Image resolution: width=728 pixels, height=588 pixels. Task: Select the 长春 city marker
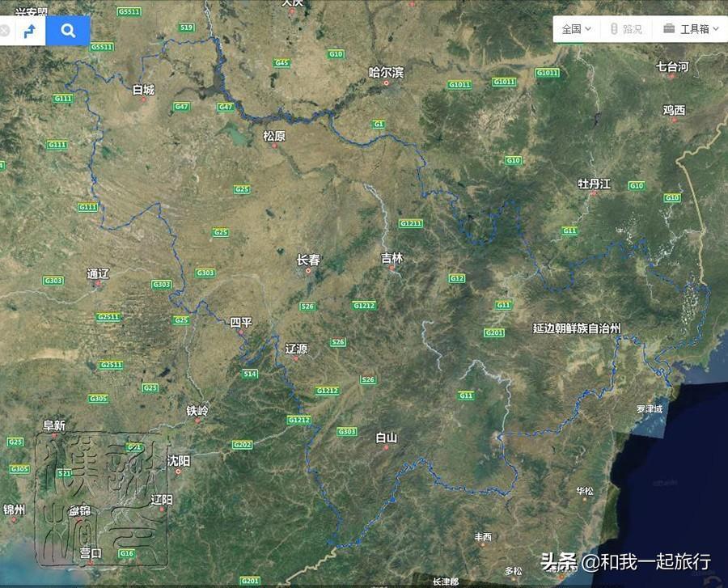point(308,260)
